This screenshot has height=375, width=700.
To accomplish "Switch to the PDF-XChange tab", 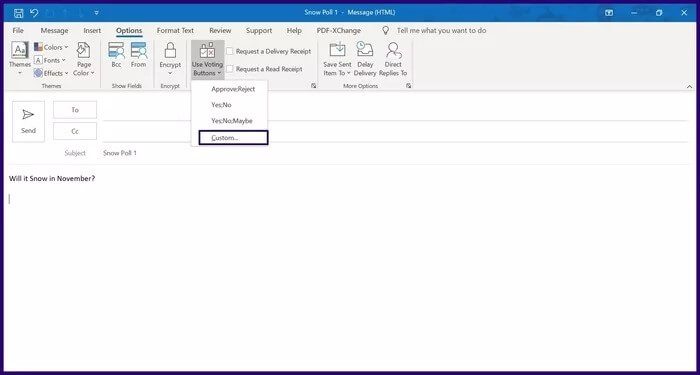I will pyautogui.click(x=338, y=30).
